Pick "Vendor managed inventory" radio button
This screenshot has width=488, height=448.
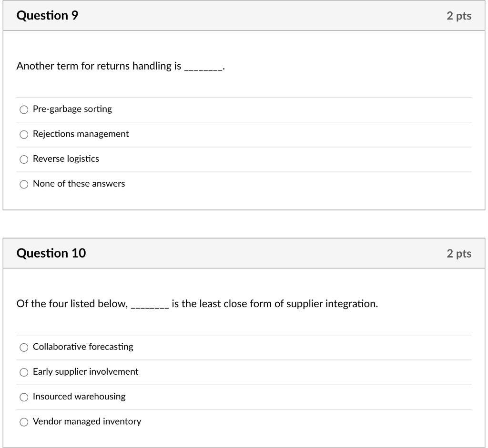(x=24, y=422)
